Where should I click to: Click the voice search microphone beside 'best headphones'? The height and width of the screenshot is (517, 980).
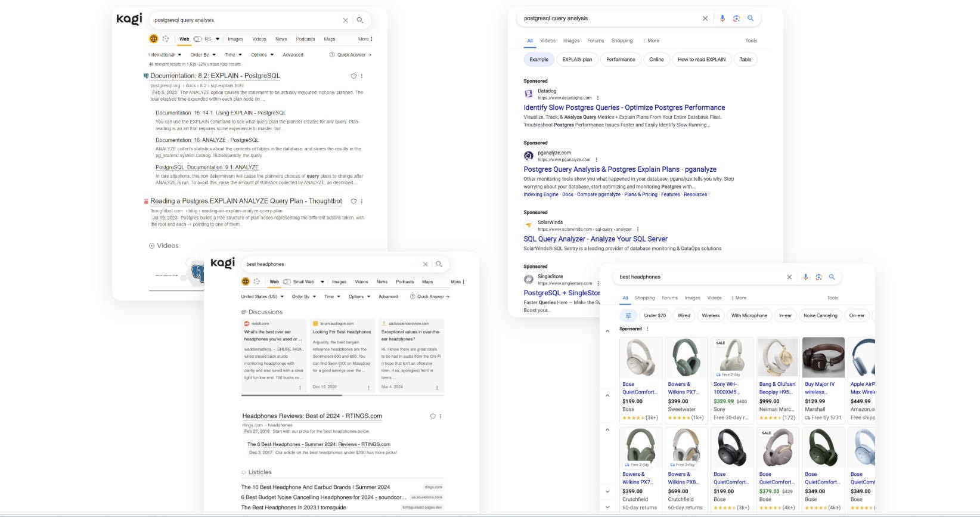pyautogui.click(x=805, y=277)
